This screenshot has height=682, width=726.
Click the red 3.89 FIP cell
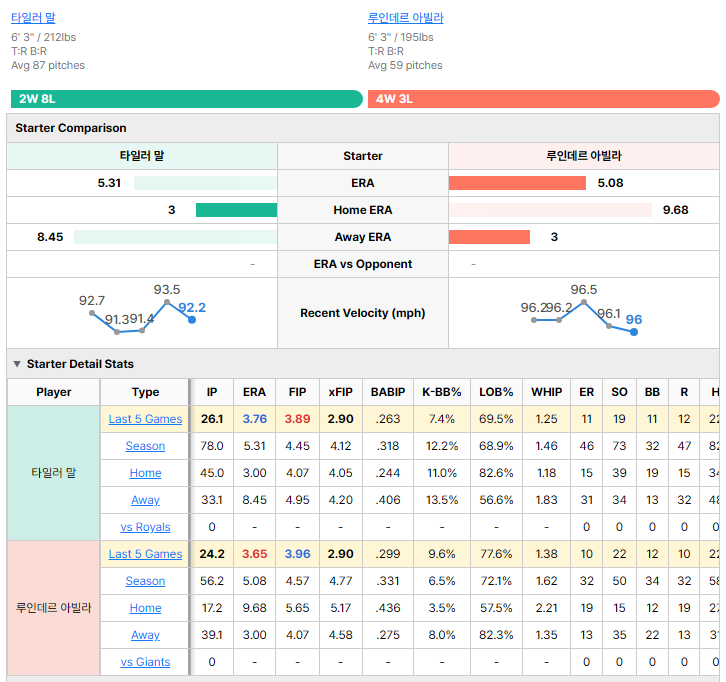tap(297, 419)
